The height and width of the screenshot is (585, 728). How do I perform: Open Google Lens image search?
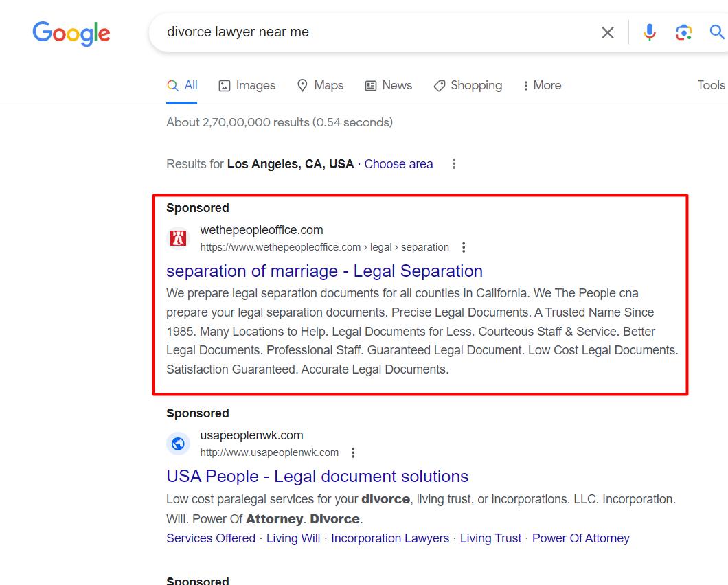pyautogui.click(x=683, y=32)
